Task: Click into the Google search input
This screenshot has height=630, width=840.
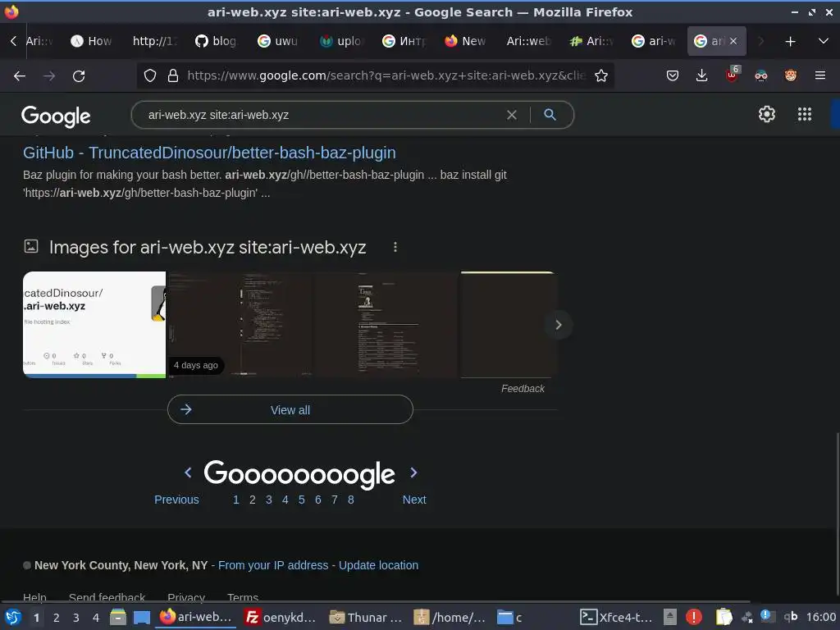Action: pyautogui.click(x=322, y=115)
